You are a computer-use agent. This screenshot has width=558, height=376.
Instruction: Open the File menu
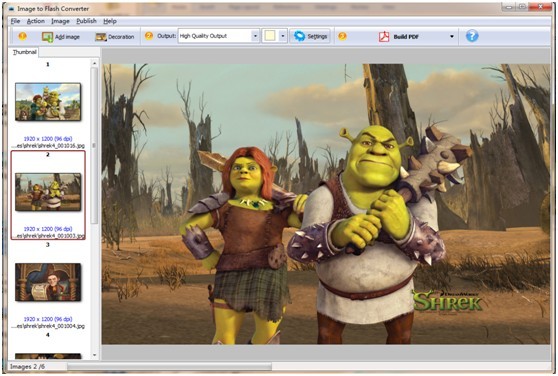click(x=15, y=21)
